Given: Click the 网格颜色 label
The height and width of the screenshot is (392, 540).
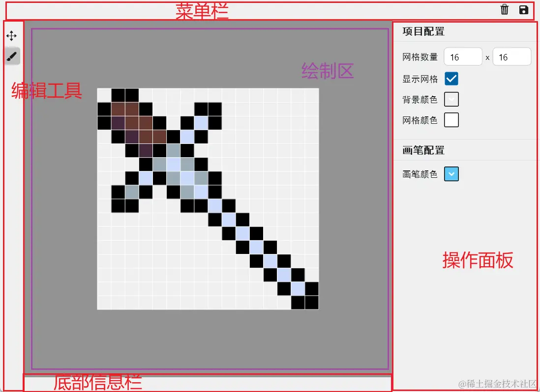Looking at the screenshot, I should [x=420, y=120].
